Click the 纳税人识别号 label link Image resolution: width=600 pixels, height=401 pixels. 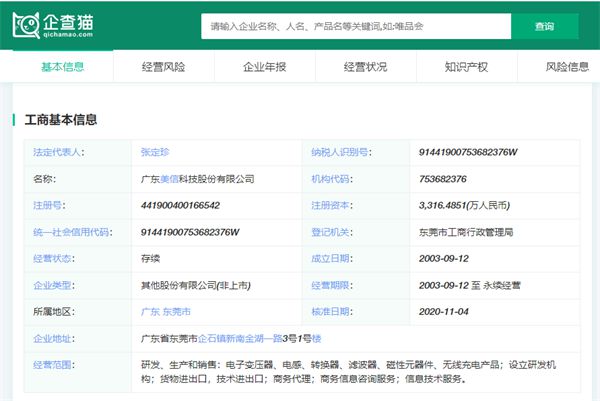point(340,152)
